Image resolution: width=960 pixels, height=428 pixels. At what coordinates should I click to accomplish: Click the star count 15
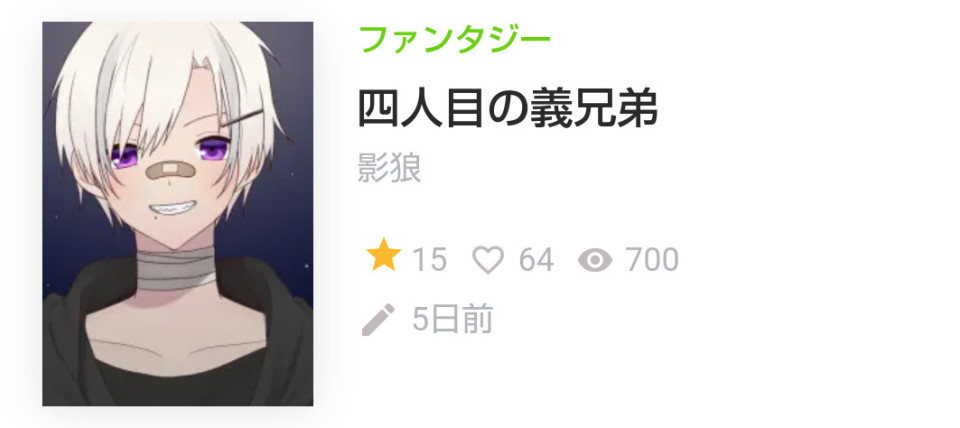pyautogui.click(x=429, y=260)
